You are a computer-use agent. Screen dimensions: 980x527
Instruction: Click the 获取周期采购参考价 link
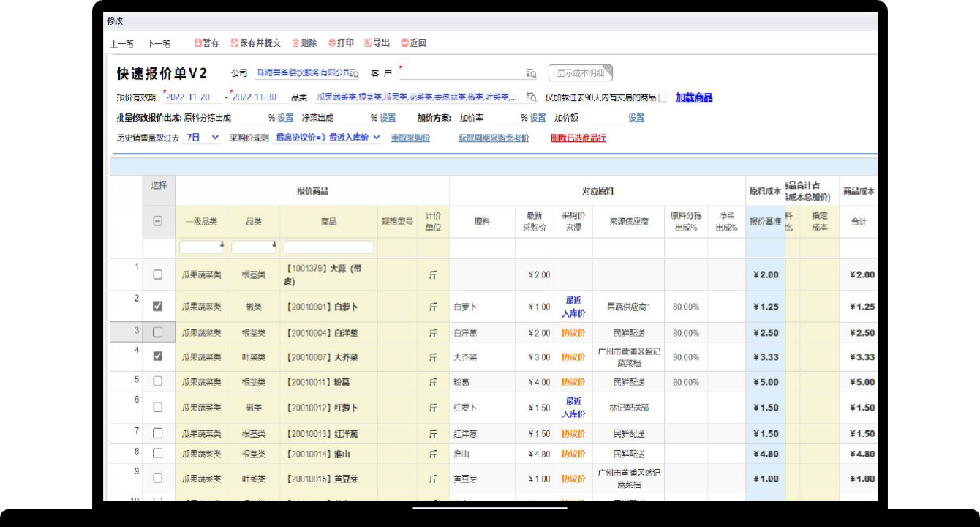pos(494,138)
